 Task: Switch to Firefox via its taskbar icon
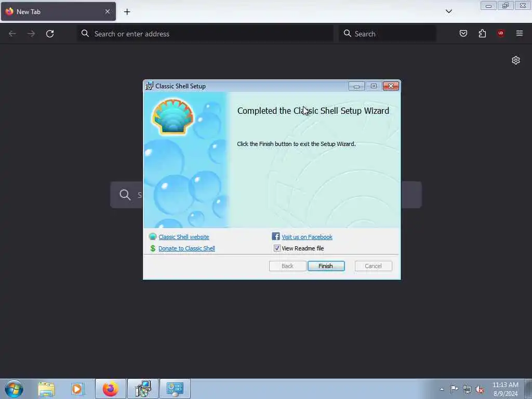coord(110,389)
